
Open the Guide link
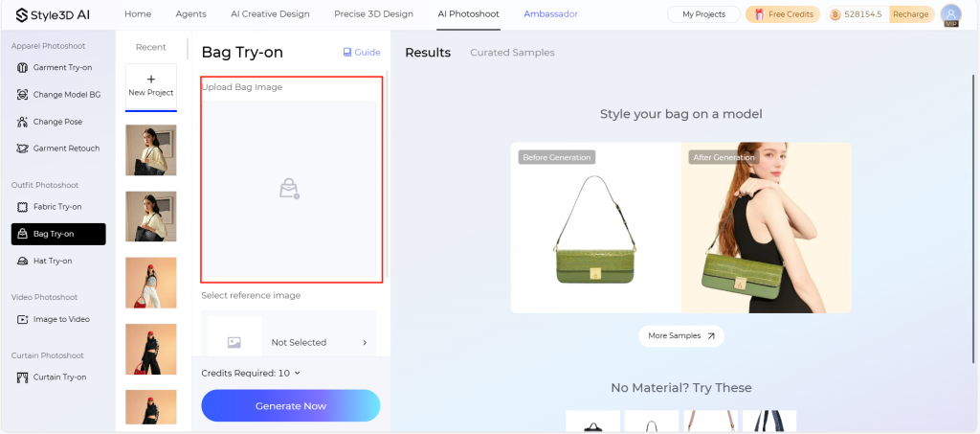tap(362, 53)
